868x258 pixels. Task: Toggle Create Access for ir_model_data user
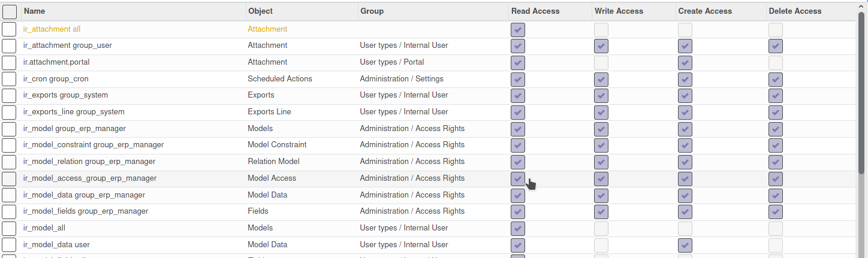[x=685, y=245]
